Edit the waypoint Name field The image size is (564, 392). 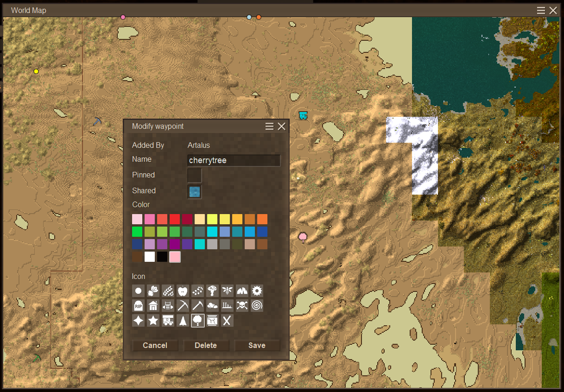[234, 160]
